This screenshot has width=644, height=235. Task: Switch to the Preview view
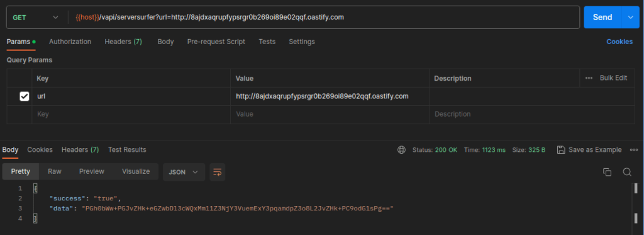(x=92, y=171)
